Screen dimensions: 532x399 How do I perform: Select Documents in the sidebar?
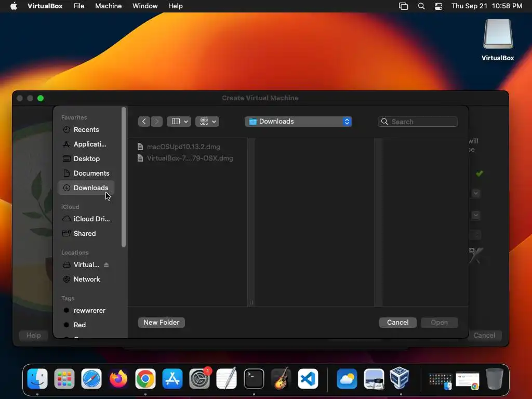pyautogui.click(x=86, y=174)
